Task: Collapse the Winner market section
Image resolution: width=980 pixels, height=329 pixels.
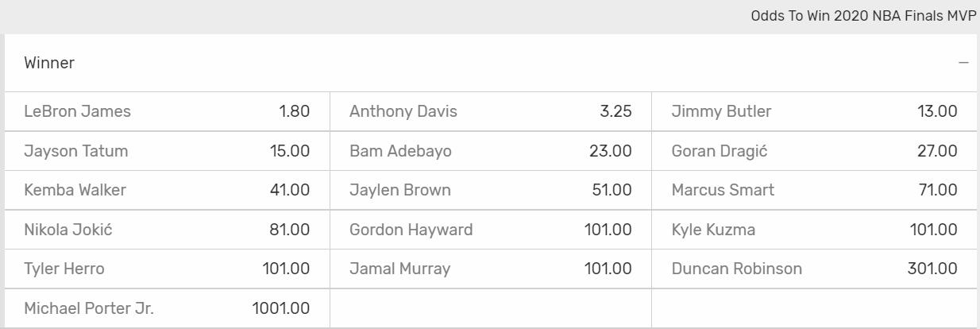Action: (x=963, y=63)
